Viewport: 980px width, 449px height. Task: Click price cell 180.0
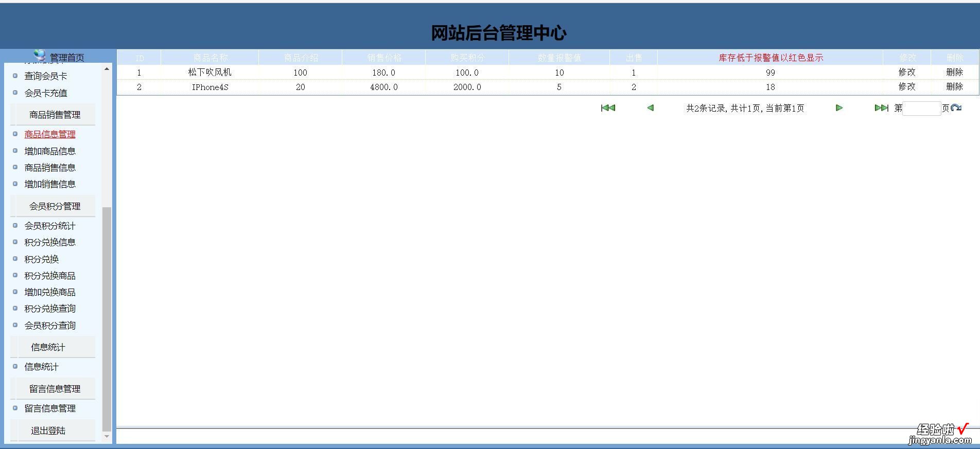384,73
